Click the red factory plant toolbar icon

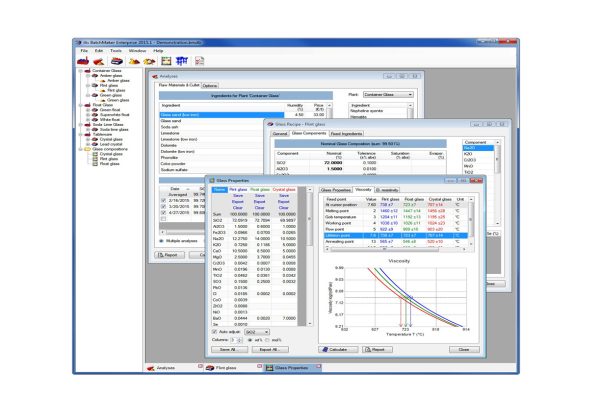point(83,61)
